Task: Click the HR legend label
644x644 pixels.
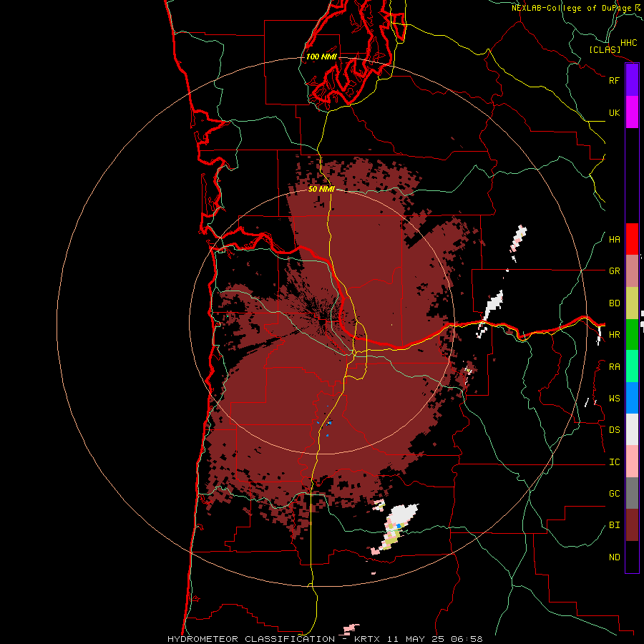Action: pyautogui.click(x=614, y=335)
